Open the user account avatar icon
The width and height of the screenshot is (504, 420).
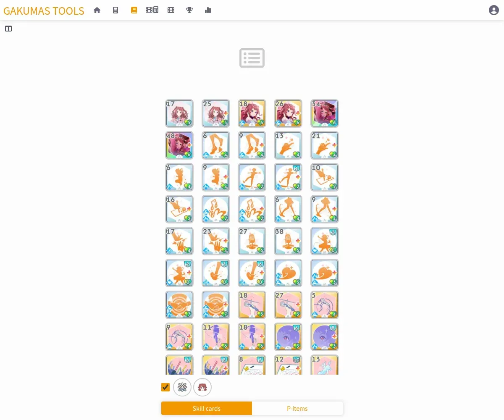pyautogui.click(x=494, y=10)
